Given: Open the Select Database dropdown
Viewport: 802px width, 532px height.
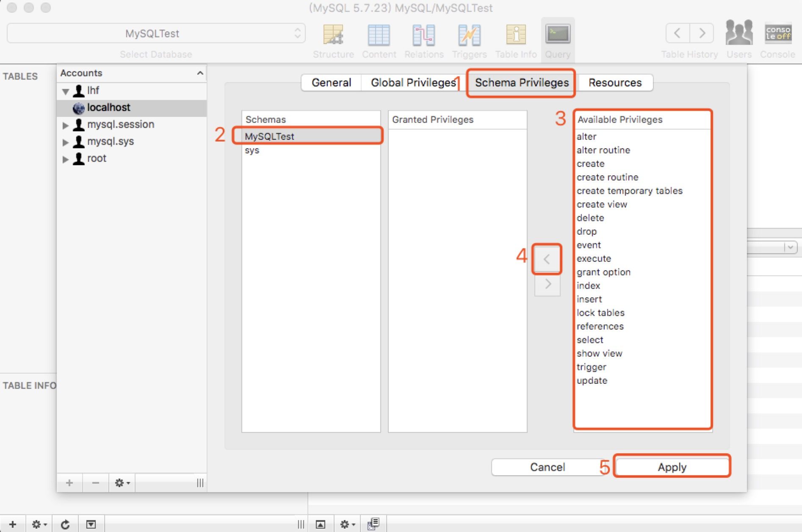Looking at the screenshot, I should click(156, 33).
